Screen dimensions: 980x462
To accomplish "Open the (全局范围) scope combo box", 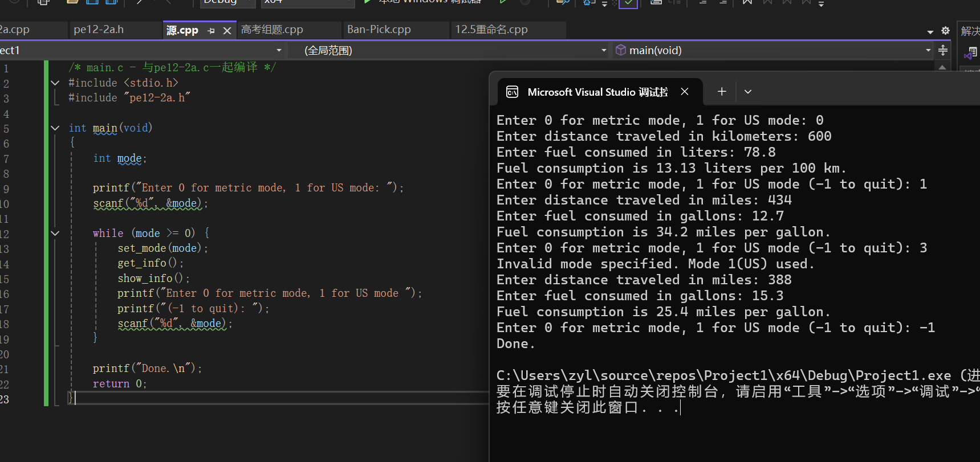I will (448, 51).
